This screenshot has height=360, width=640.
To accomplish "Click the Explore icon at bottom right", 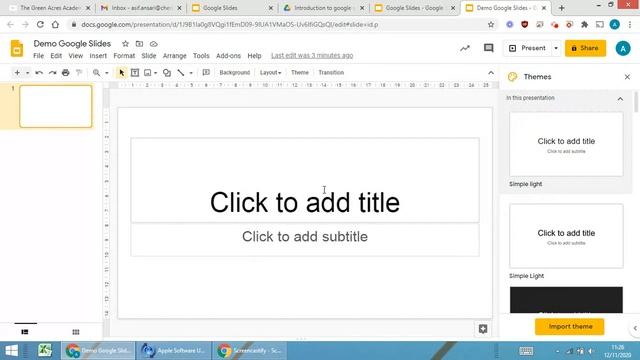I will pyautogui.click(x=483, y=329).
